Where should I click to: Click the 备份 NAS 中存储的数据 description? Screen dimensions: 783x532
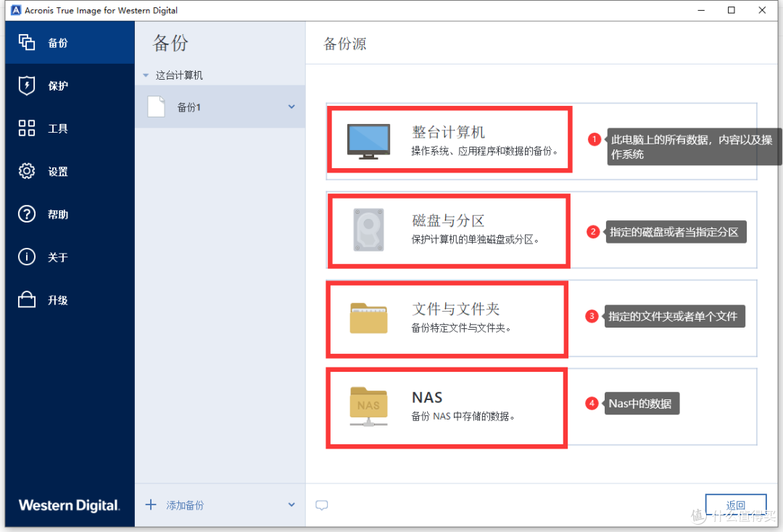pos(463,416)
